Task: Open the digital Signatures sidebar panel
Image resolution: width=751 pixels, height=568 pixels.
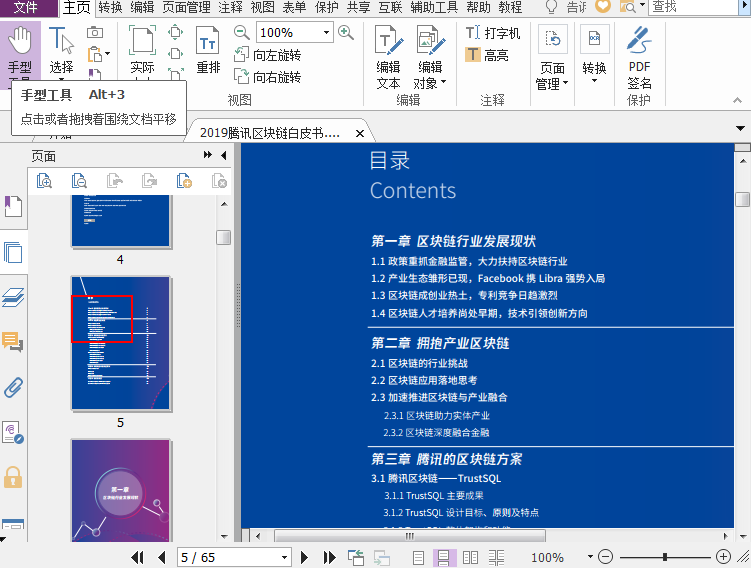Action: pos(13,432)
